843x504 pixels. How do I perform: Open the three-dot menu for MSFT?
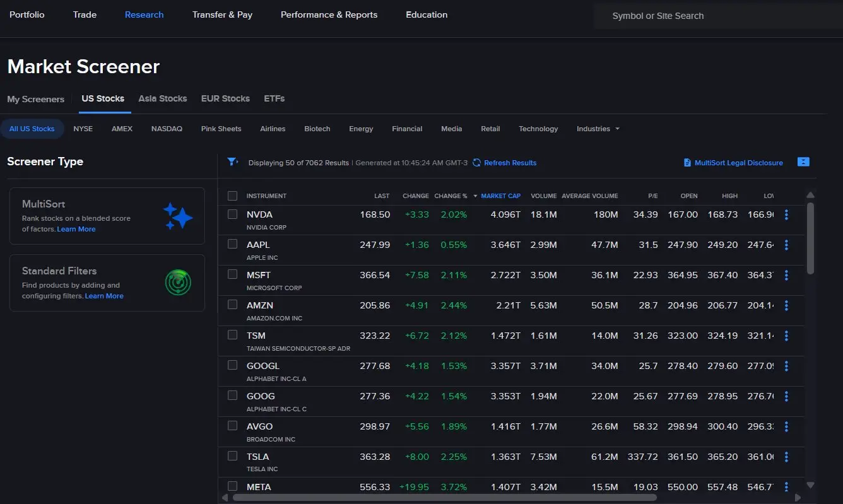[786, 275]
